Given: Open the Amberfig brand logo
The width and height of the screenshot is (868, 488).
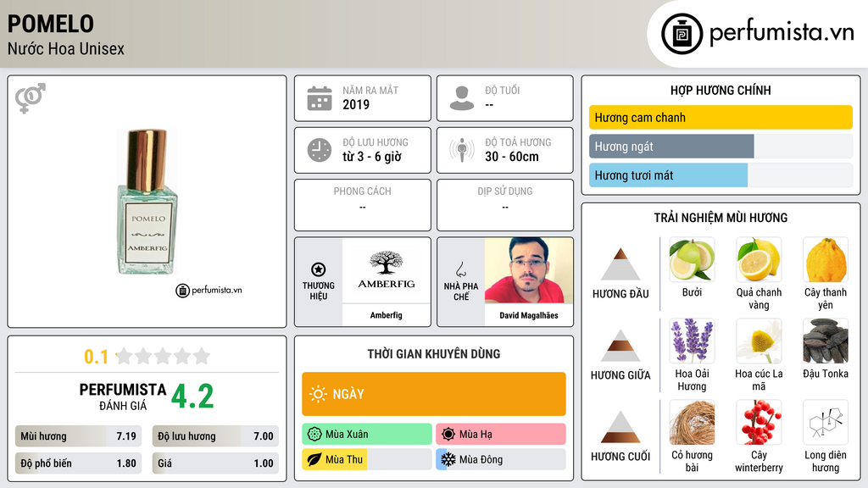Looking at the screenshot, I should point(386,270).
